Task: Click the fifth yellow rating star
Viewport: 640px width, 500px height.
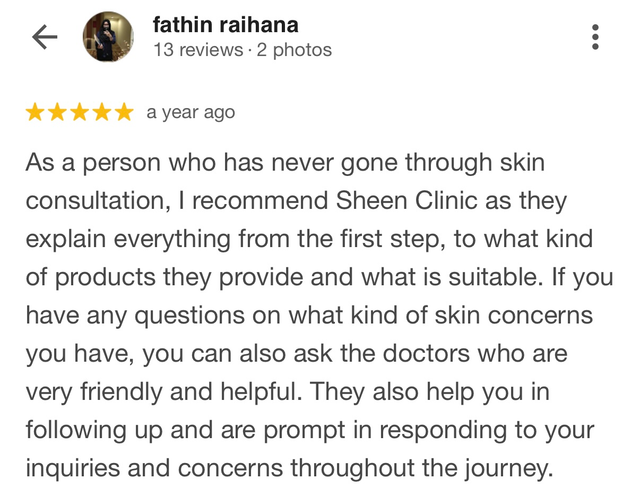Action: click(x=124, y=112)
